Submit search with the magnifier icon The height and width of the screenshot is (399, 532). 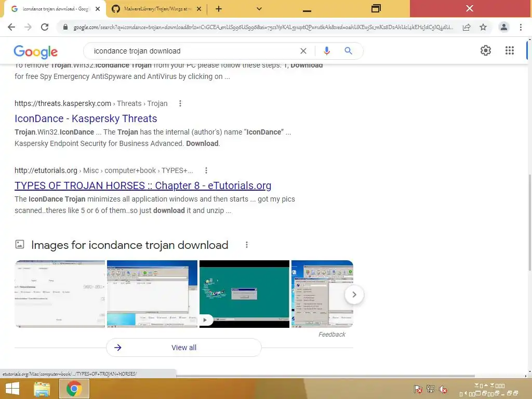(x=349, y=51)
